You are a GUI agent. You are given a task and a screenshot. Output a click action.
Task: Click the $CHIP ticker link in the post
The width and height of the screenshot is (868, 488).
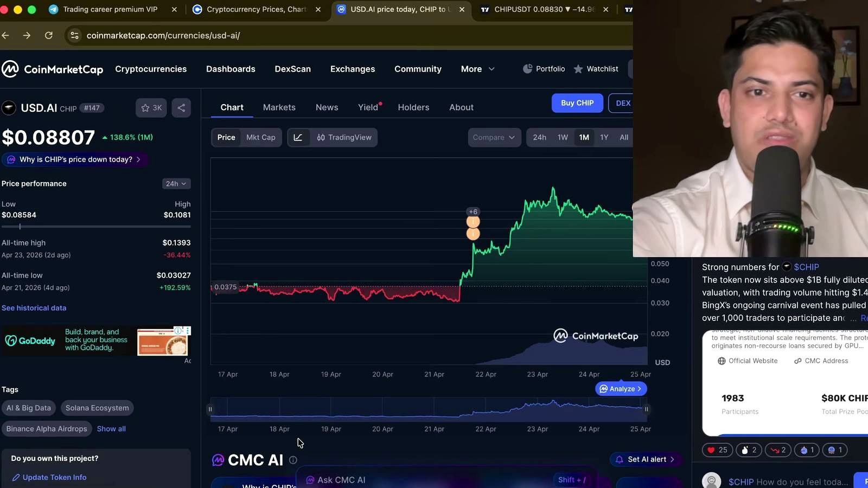tap(806, 267)
